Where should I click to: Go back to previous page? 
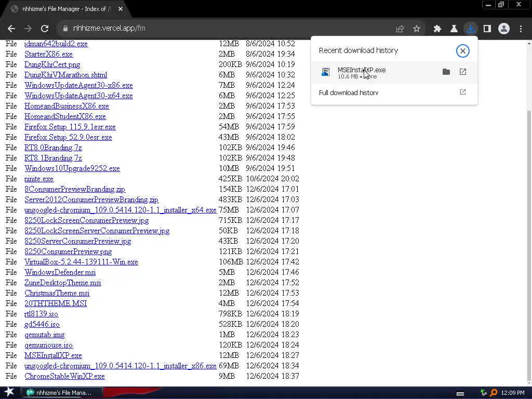pos(11,29)
